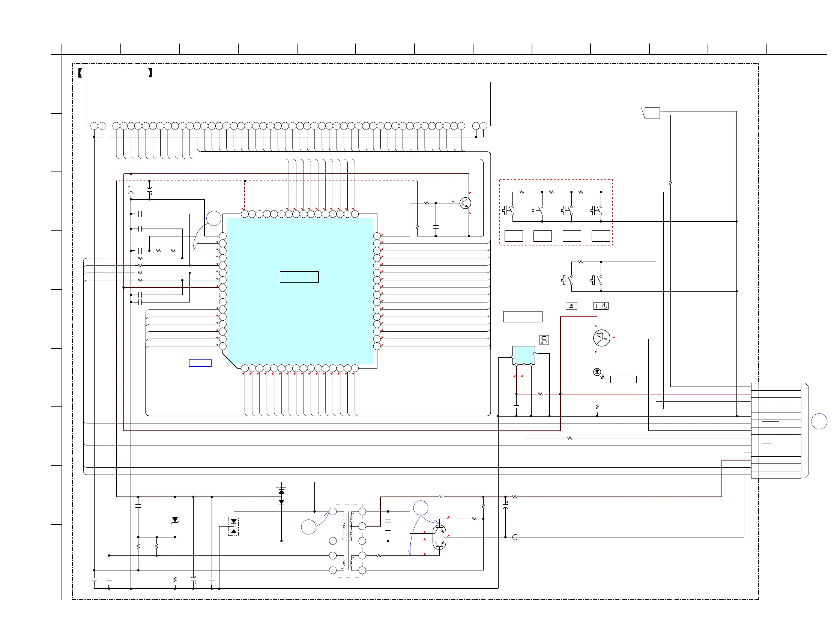Screen dimensions: 840x632
Task: Select the large display block at the top
Action: coord(289,103)
